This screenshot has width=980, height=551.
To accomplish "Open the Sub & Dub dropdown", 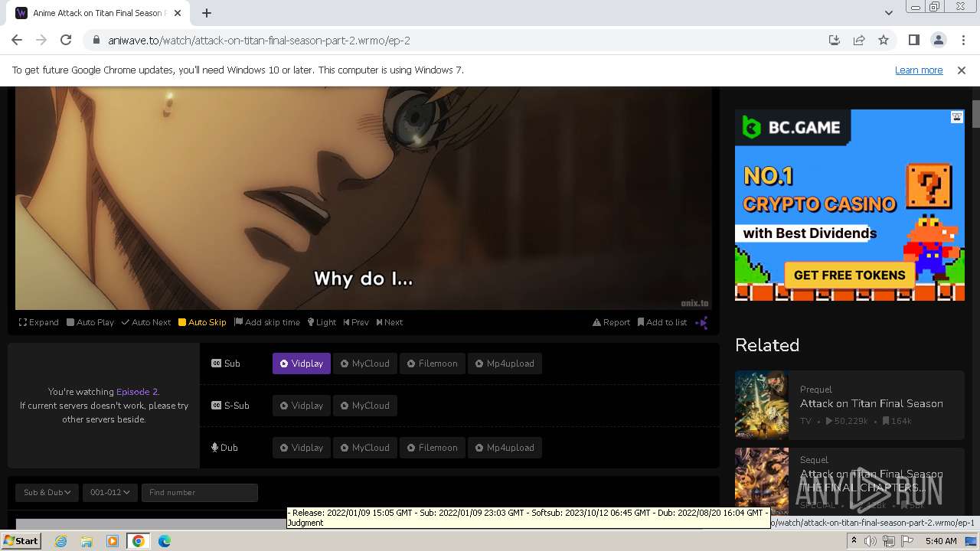I will tap(47, 492).
